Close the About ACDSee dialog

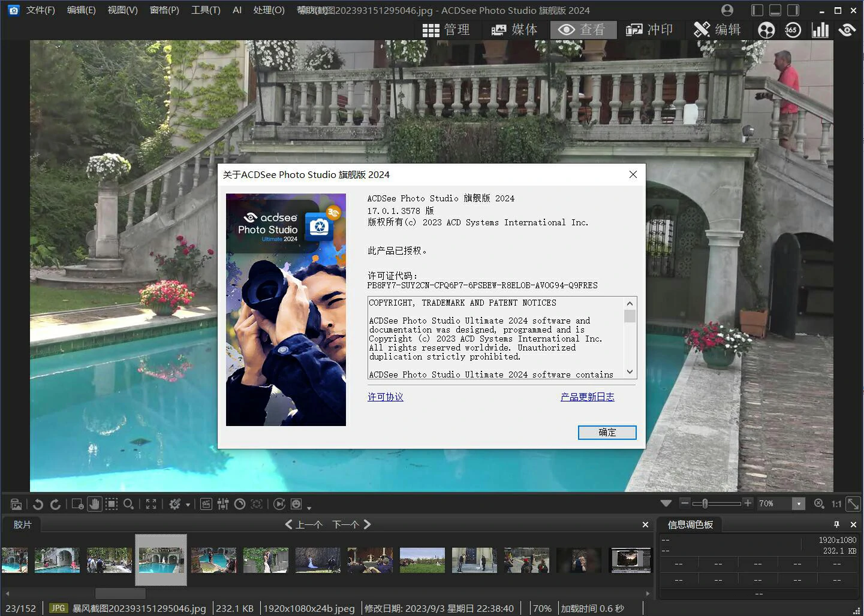pyautogui.click(x=633, y=174)
